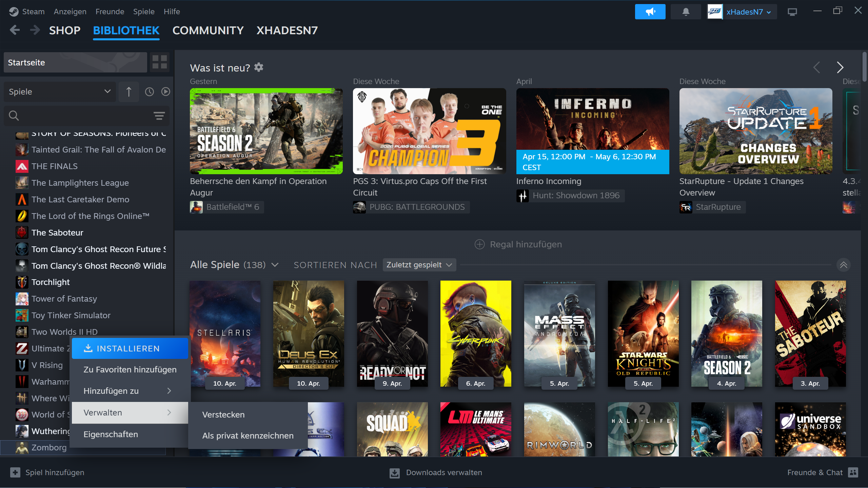868x488 pixels.
Task: Open notifications bell
Action: (x=686, y=12)
